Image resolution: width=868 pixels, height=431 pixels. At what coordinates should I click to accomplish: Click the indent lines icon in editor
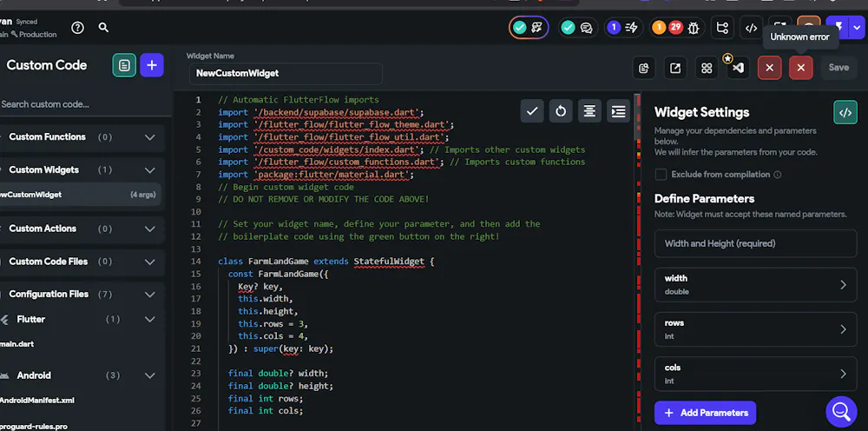(x=618, y=111)
